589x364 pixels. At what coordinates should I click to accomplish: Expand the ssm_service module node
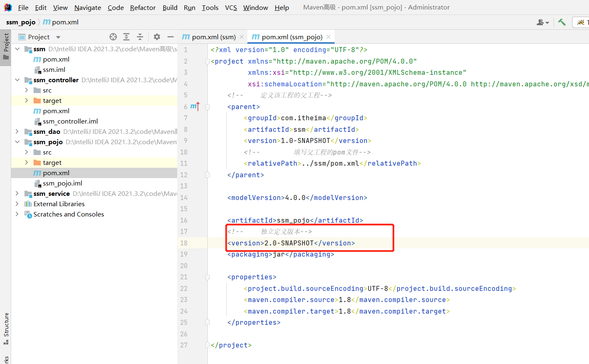click(17, 193)
